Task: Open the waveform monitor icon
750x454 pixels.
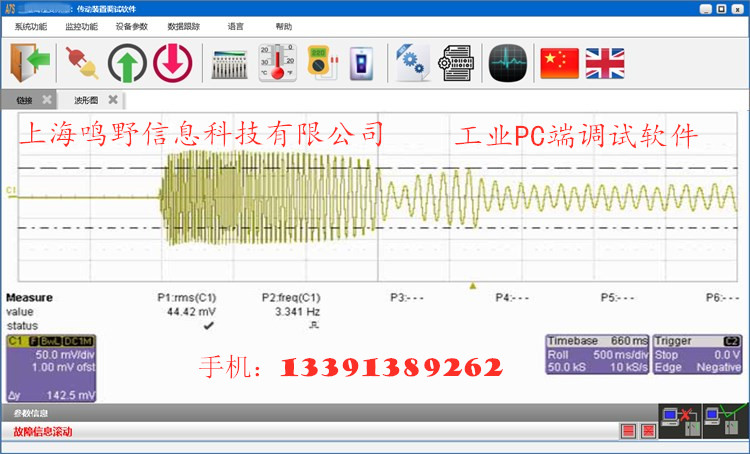Action: tap(508, 63)
